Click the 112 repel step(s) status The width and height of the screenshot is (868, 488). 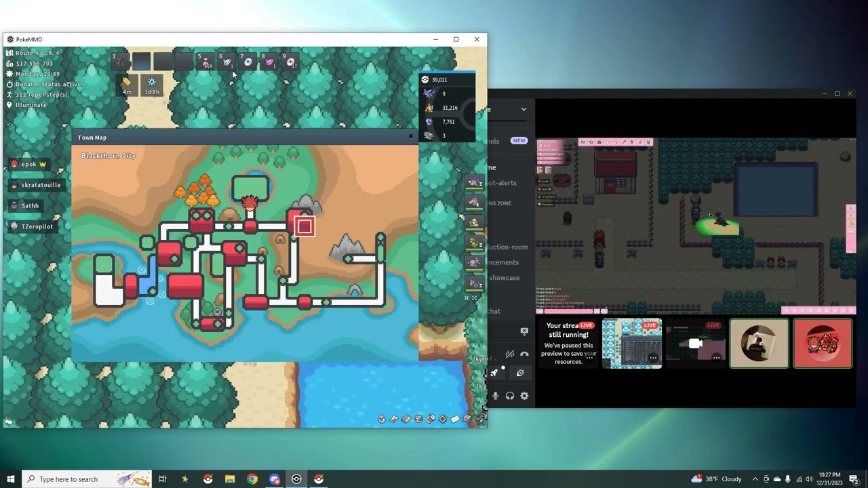[x=42, y=94]
